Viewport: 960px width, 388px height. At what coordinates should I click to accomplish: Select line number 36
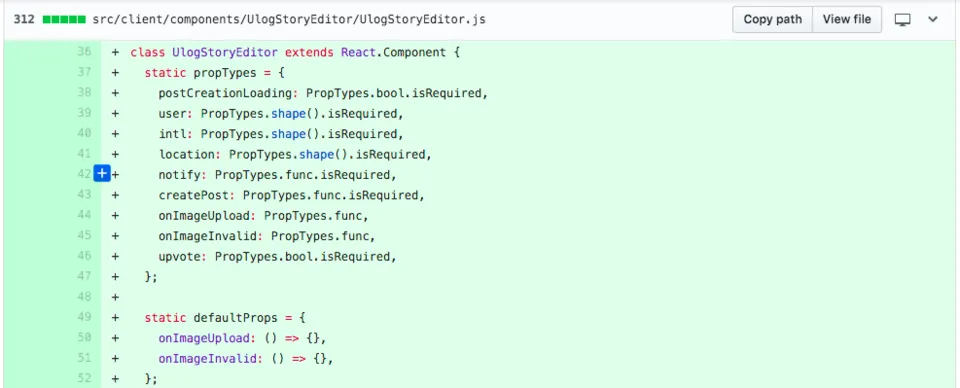(x=84, y=52)
